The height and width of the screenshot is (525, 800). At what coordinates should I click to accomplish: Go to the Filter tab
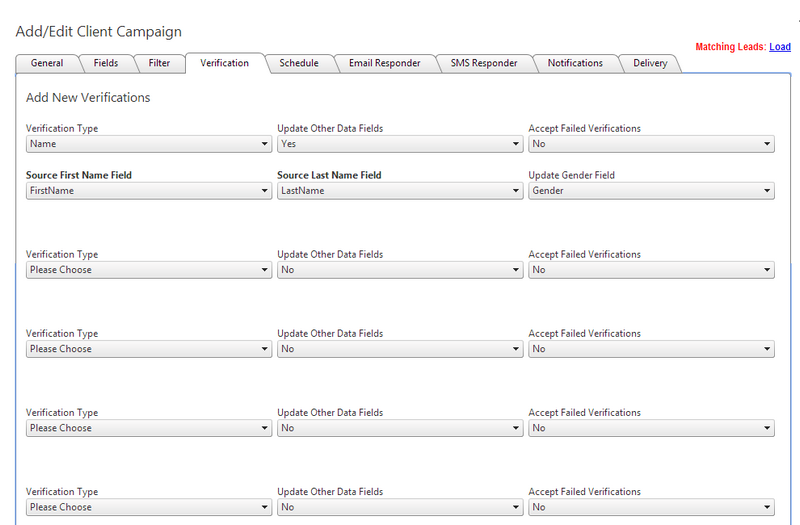point(159,63)
